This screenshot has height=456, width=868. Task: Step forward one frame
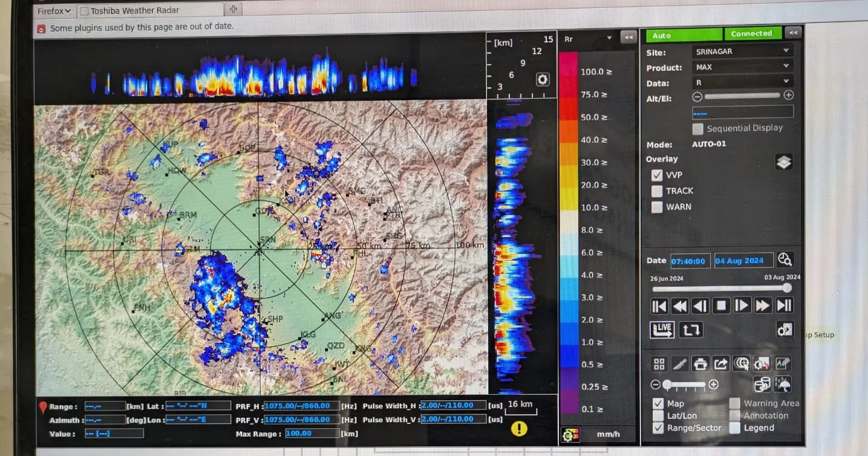(742, 306)
